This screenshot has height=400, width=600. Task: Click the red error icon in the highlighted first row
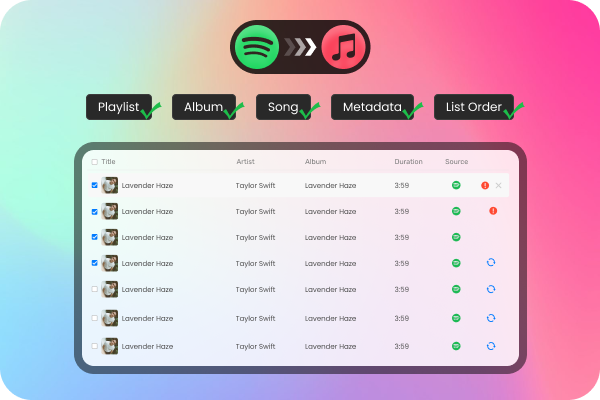[485, 185]
